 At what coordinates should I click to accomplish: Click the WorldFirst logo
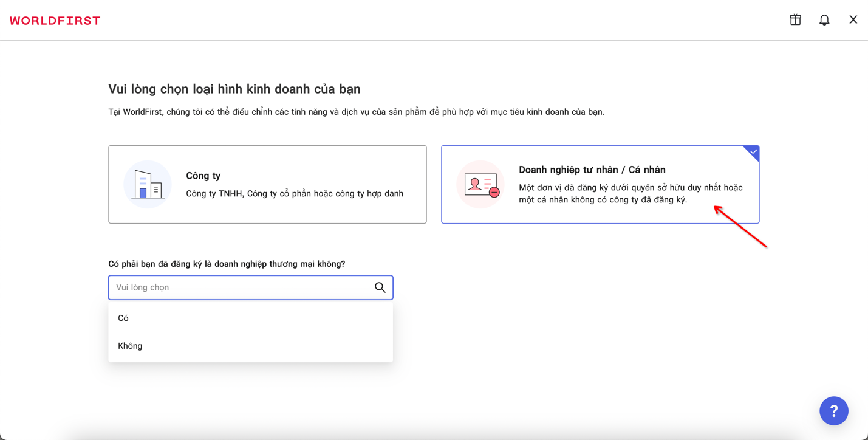coord(55,21)
